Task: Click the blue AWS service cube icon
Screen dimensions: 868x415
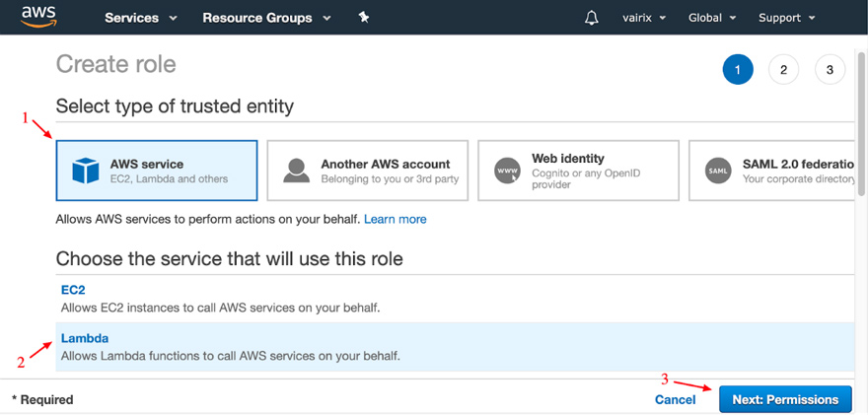Action: (86, 171)
